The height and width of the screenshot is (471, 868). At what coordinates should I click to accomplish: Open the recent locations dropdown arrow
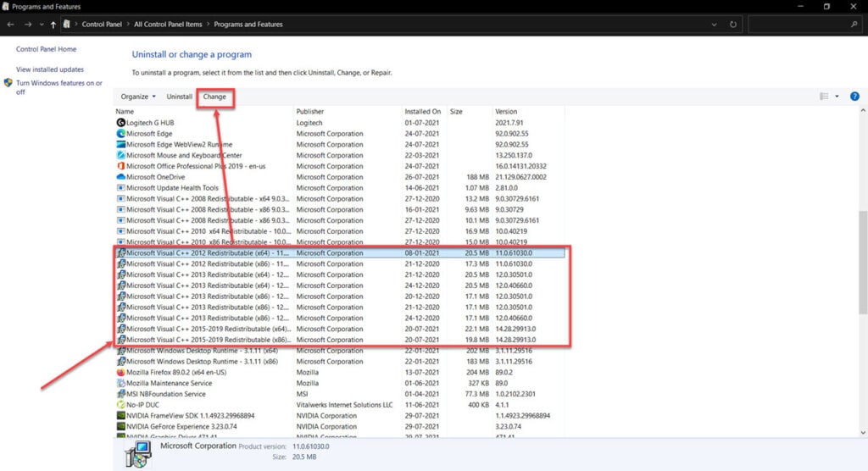(42, 25)
